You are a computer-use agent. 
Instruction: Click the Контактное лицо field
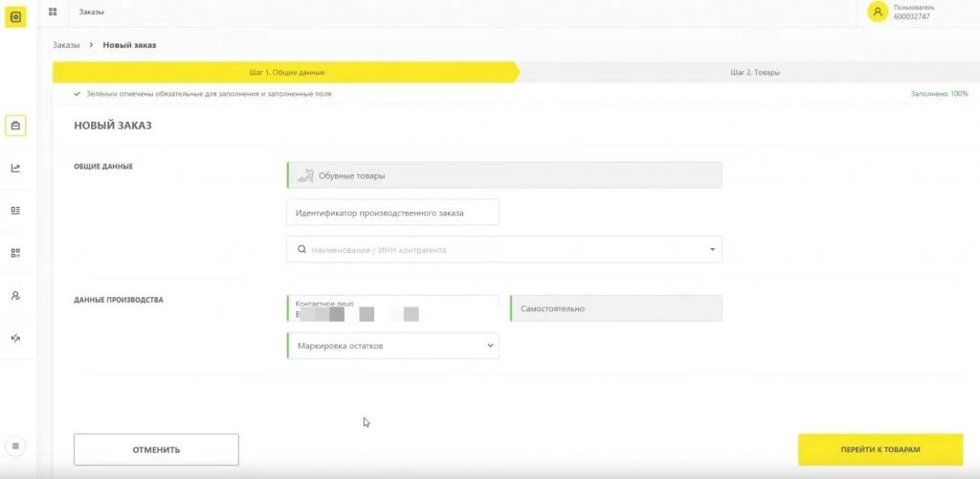pyautogui.click(x=392, y=308)
